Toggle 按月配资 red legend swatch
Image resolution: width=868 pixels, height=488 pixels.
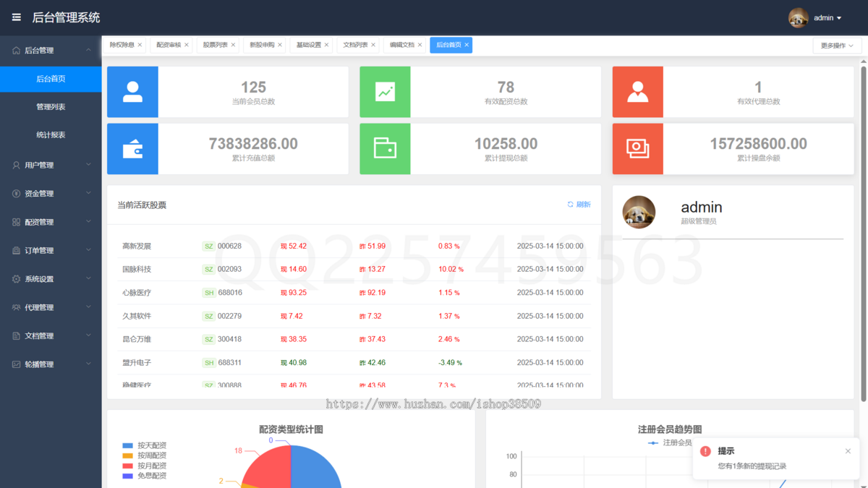128,466
